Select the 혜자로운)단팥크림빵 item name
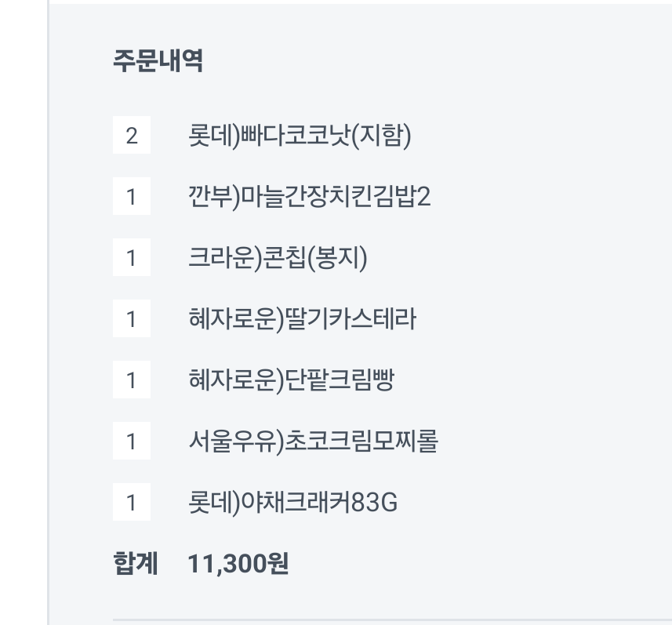The width and height of the screenshot is (672, 625). pyautogui.click(x=291, y=381)
